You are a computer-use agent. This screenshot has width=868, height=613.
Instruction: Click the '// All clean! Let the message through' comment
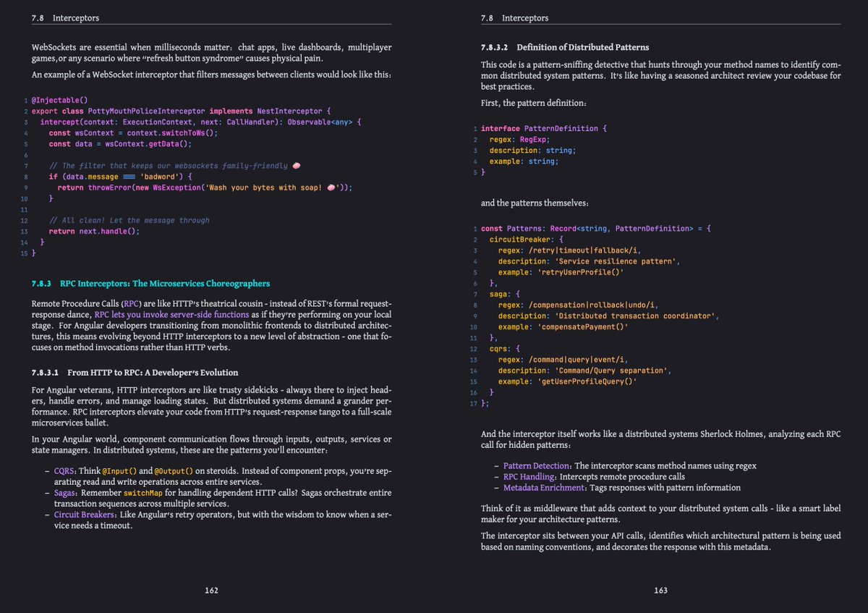point(129,221)
